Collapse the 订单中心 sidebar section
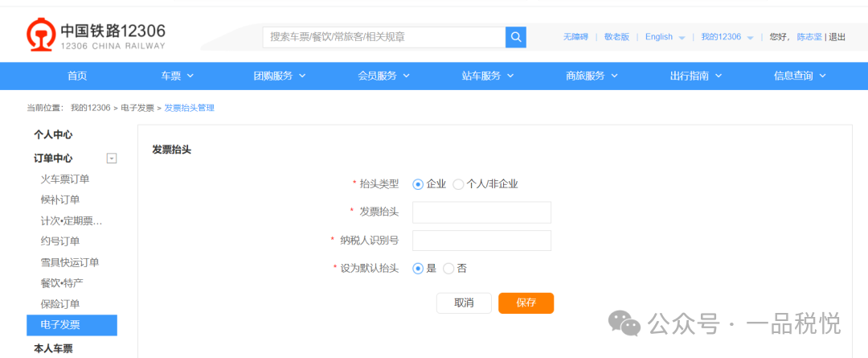This screenshot has width=868, height=358. tap(112, 158)
